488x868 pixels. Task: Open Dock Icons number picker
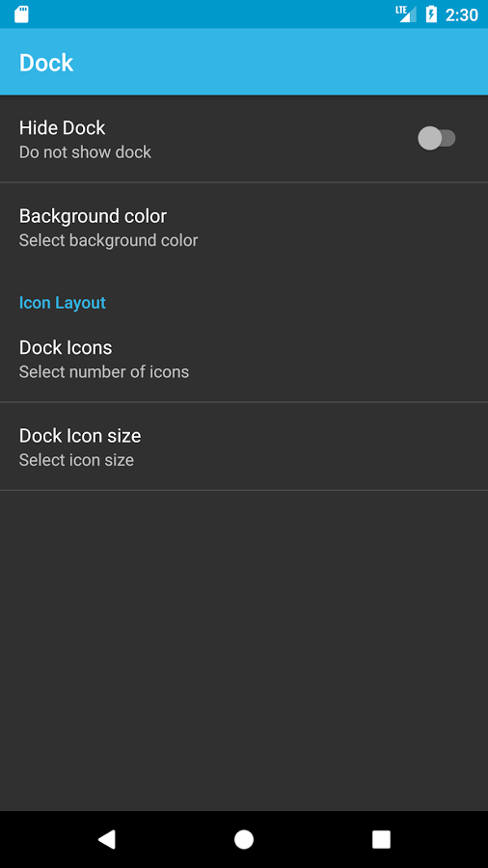pyautogui.click(x=244, y=359)
